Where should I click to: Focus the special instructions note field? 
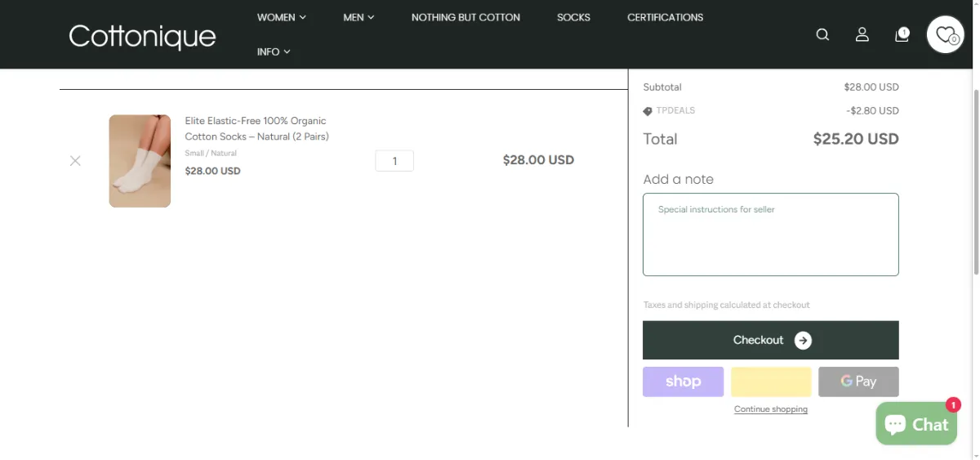pyautogui.click(x=771, y=234)
